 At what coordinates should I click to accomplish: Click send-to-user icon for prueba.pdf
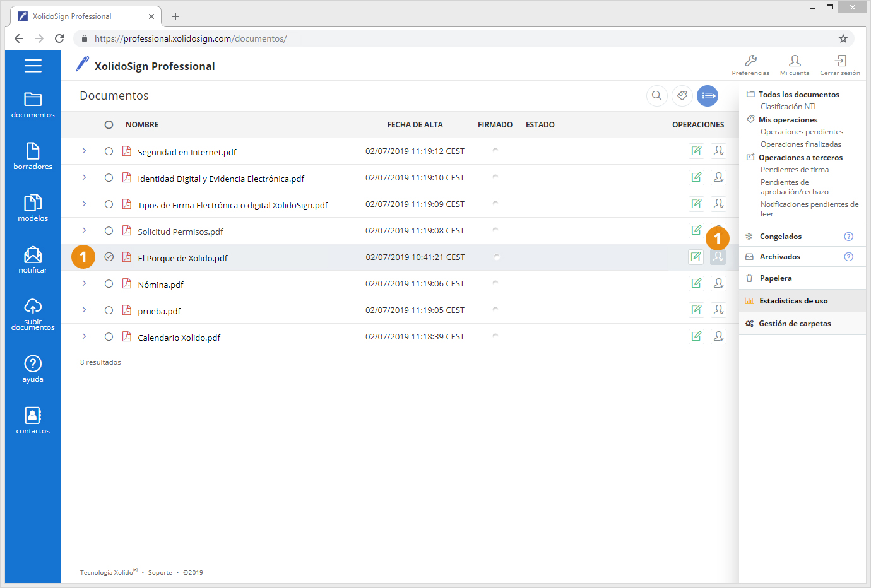coord(718,310)
